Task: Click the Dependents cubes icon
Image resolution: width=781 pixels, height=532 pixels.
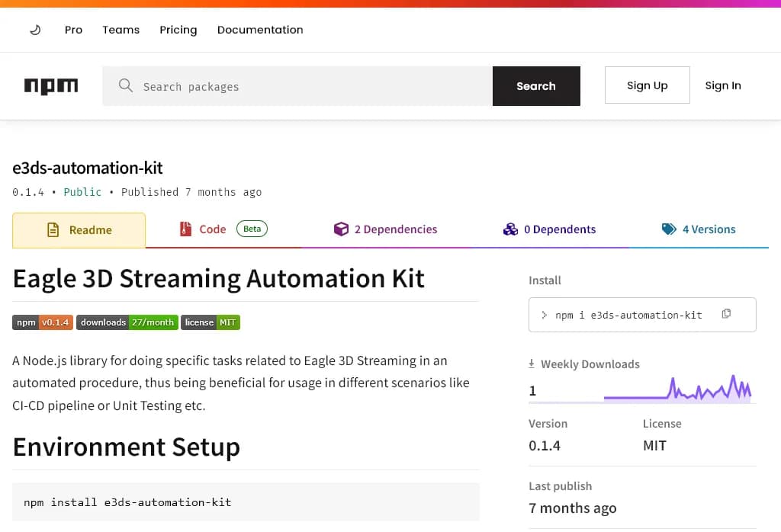Action: [510, 229]
